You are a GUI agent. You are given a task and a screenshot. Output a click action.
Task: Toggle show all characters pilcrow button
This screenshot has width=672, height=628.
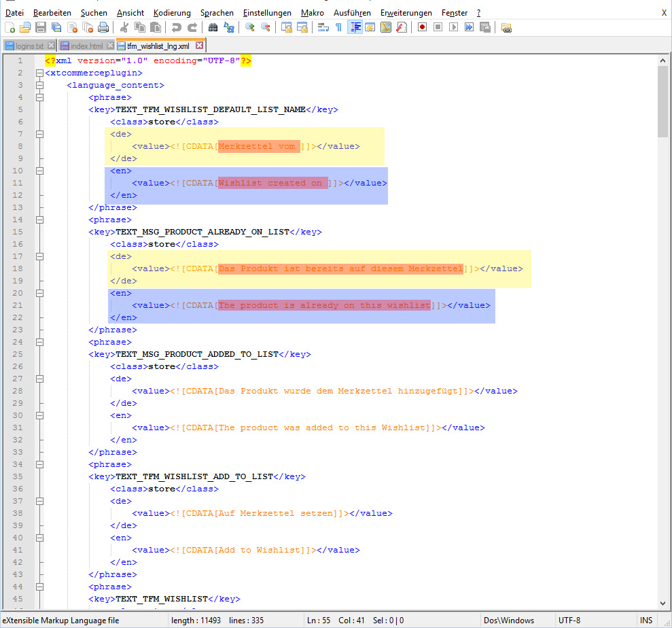[338, 27]
